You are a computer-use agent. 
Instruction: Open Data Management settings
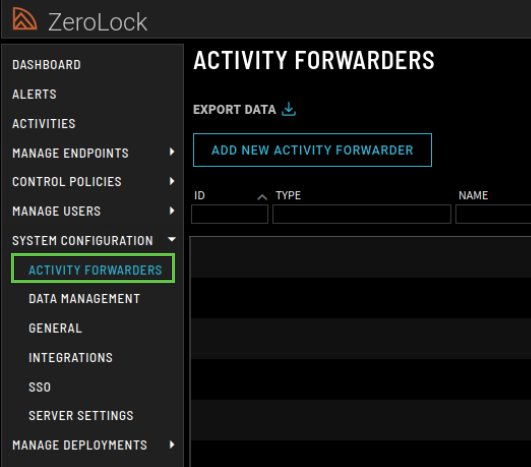84,299
